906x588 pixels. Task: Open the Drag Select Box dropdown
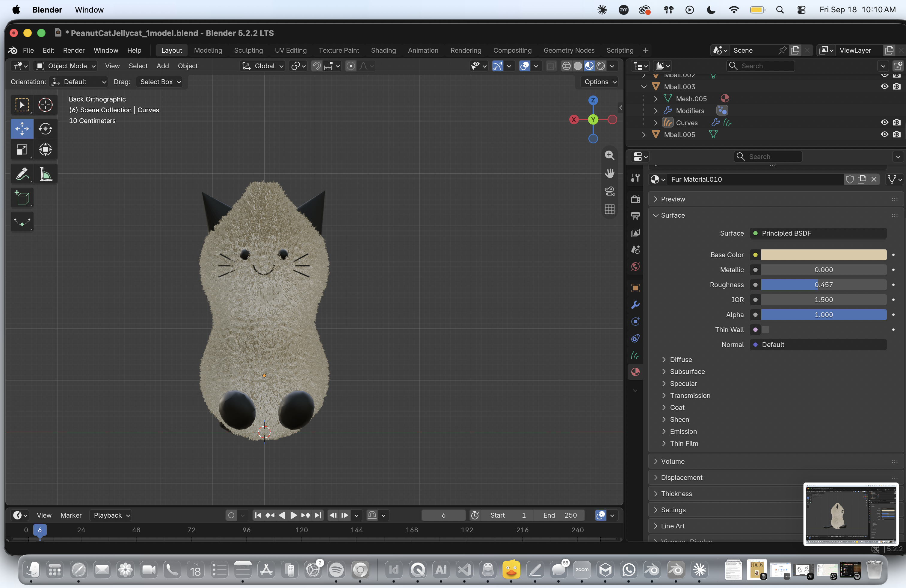[x=160, y=82]
